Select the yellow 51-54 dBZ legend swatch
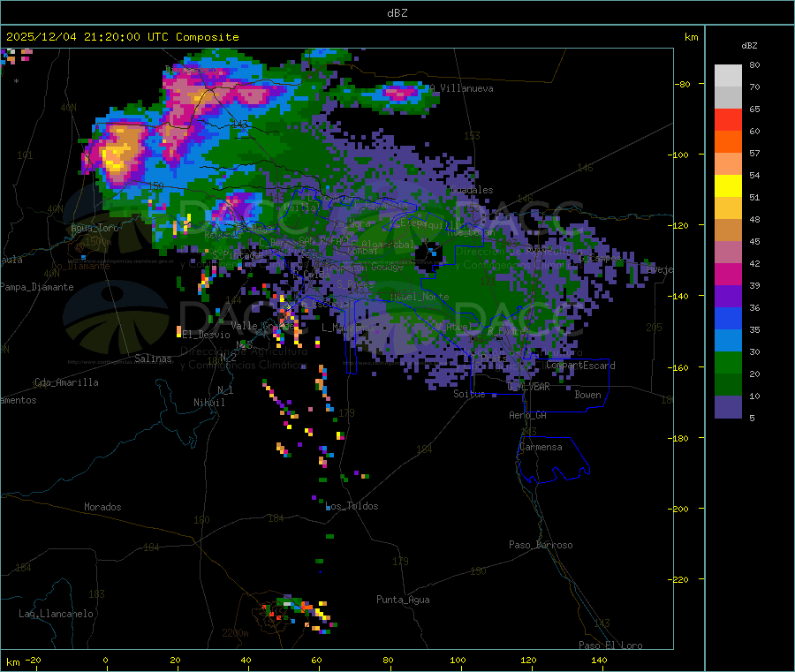The height and width of the screenshot is (672, 795). pos(728,186)
